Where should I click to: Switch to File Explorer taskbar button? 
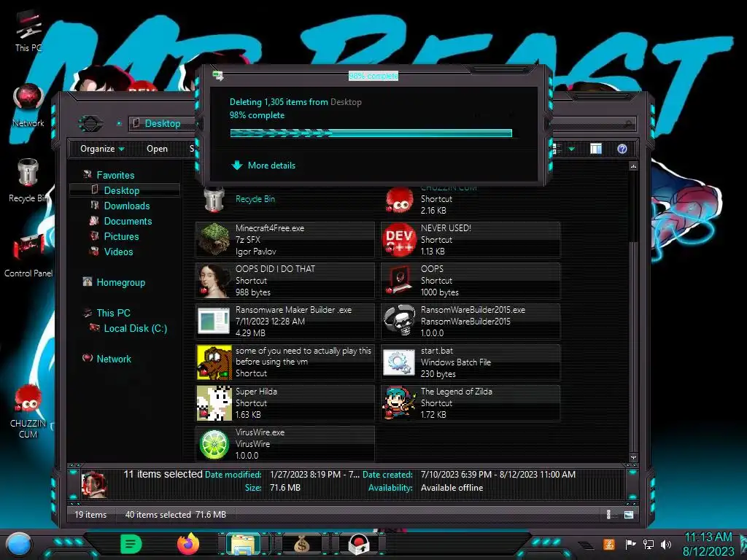[x=244, y=544]
